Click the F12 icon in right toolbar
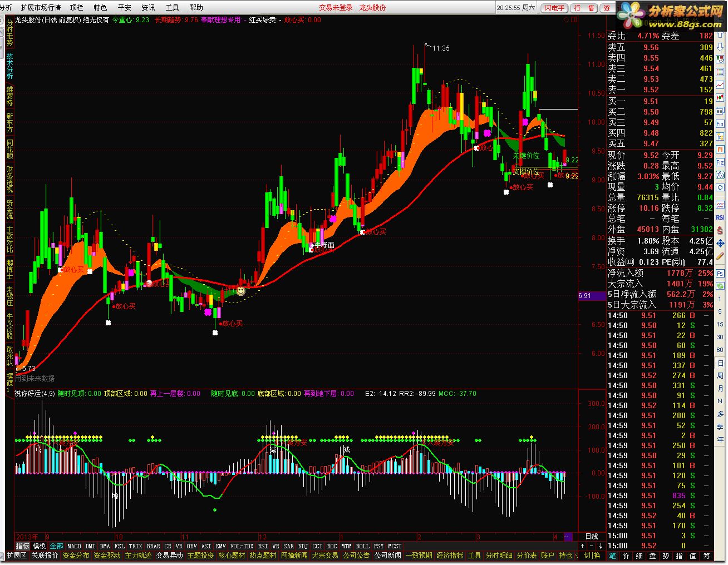The image size is (728, 565). click(720, 162)
